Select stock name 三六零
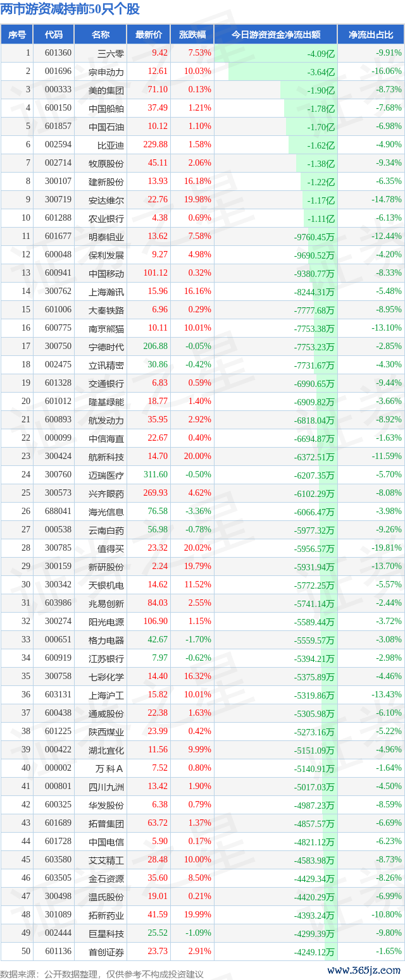Viewport: 405px width, 980px height. coord(111,53)
